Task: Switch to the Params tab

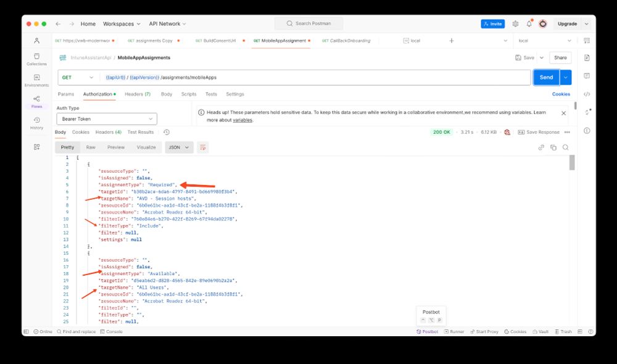Action: coord(66,94)
